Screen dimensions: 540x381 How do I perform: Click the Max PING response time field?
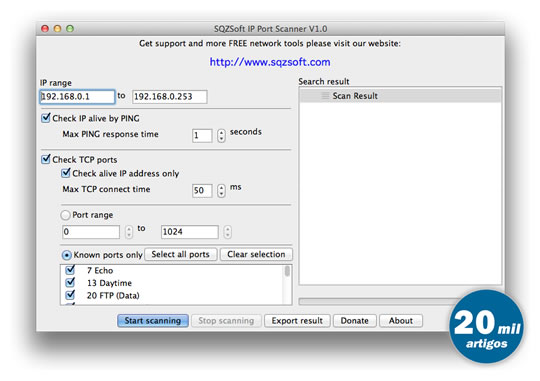202,136
